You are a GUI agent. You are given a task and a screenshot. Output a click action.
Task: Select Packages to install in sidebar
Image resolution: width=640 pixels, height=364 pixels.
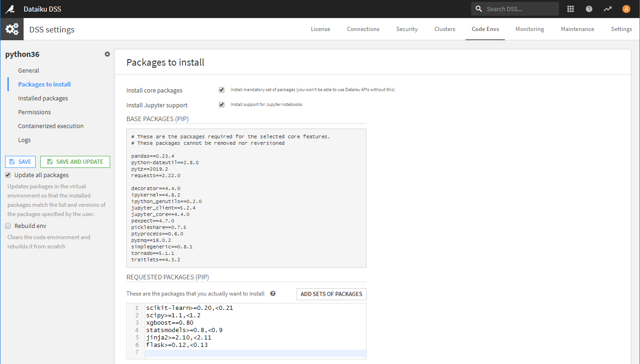click(x=44, y=84)
